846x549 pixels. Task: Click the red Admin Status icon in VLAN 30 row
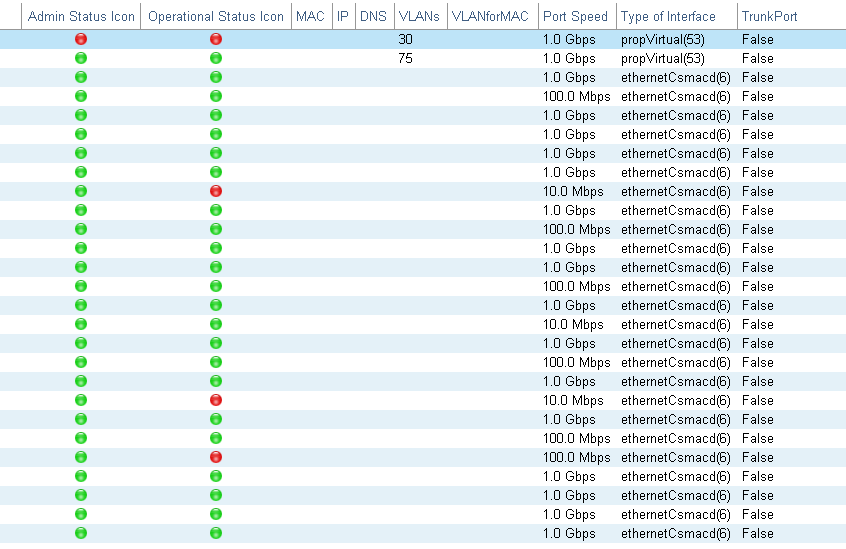[x=81, y=39]
